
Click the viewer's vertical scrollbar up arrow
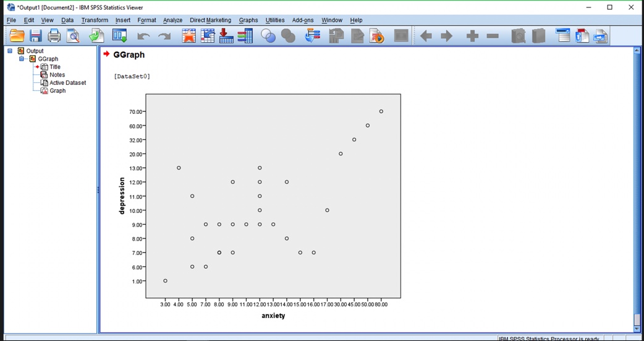(x=637, y=51)
